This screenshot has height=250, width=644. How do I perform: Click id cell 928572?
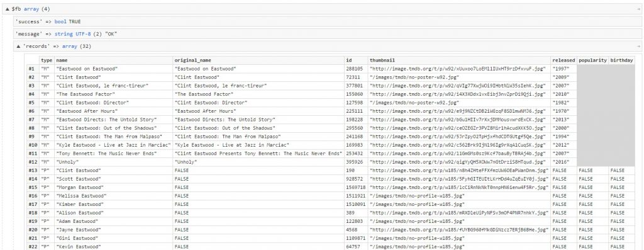pos(356,179)
